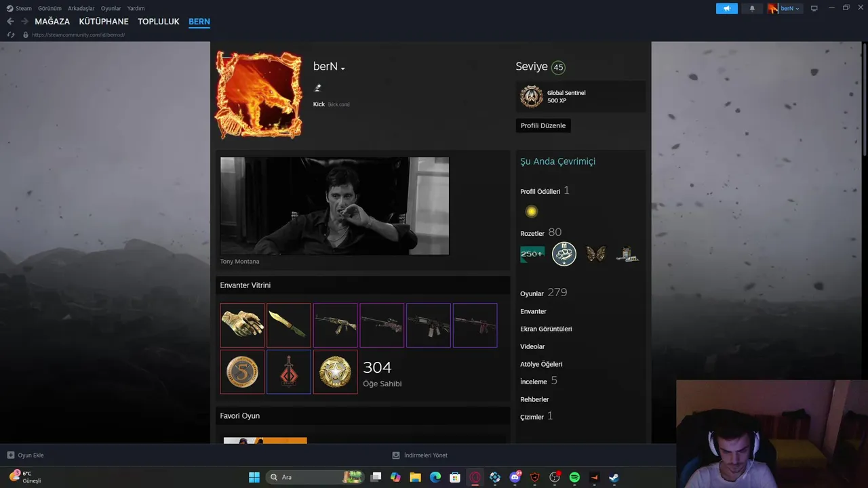
Task: Open the Envanter link in sidebar
Action: pos(533,311)
